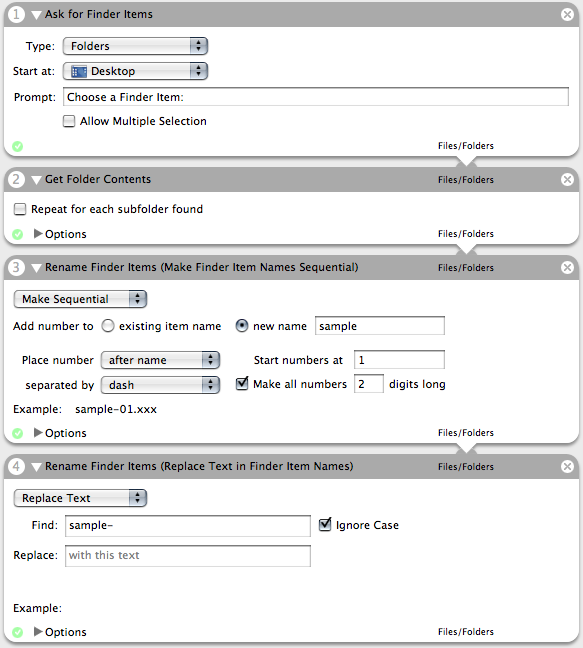Open Place number popup set to after name
583x648 pixels.
[160, 360]
